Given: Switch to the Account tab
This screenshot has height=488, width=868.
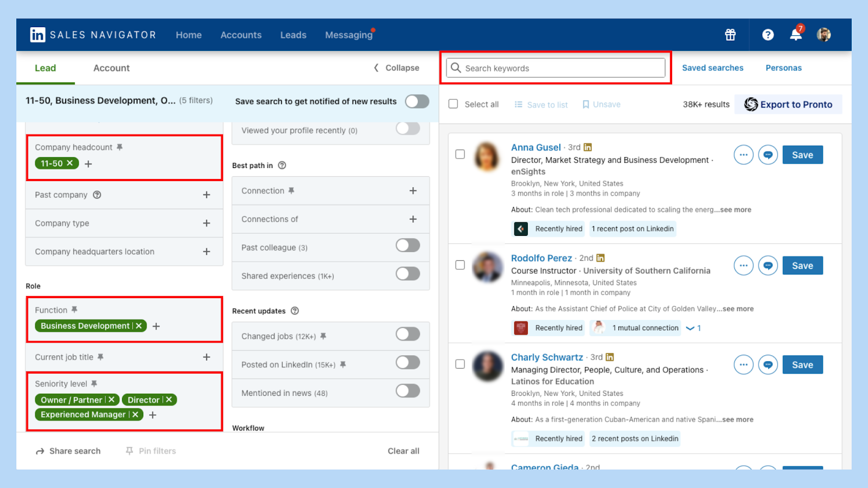Looking at the screenshot, I should [111, 68].
